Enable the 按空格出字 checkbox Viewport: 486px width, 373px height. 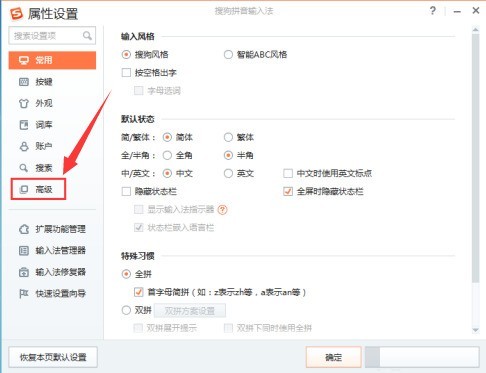[x=126, y=72]
